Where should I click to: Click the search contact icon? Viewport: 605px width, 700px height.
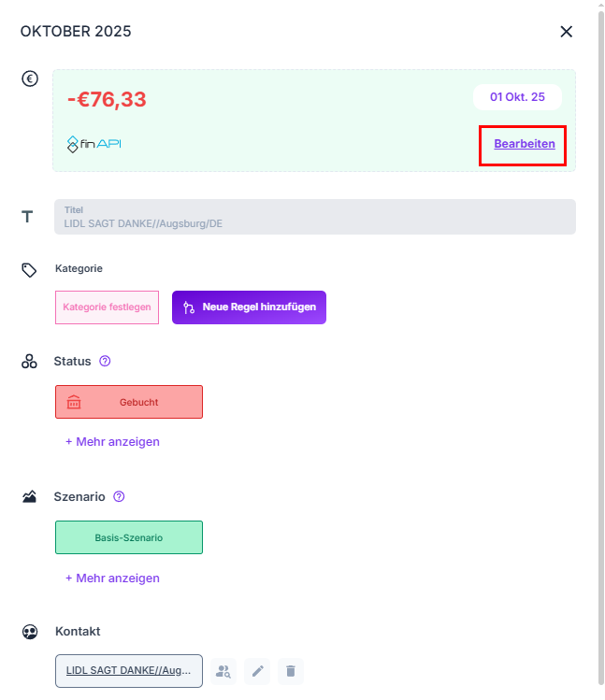click(x=223, y=671)
